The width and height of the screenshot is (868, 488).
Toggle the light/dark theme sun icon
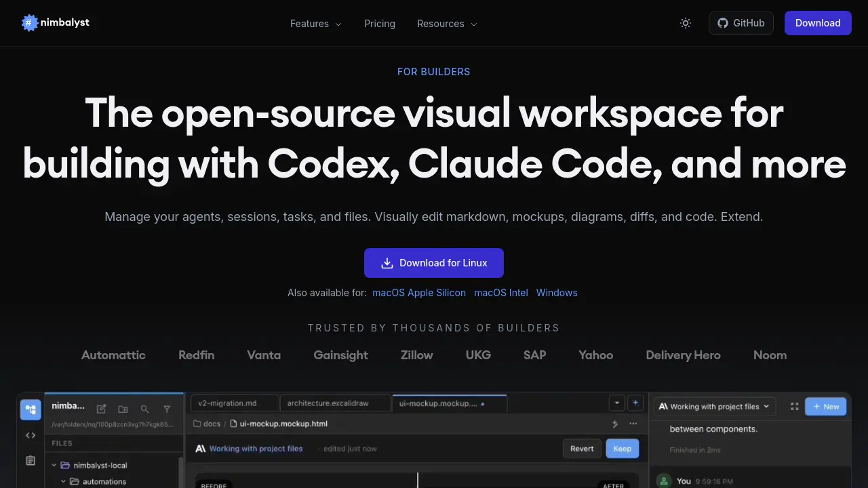click(x=686, y=23)
